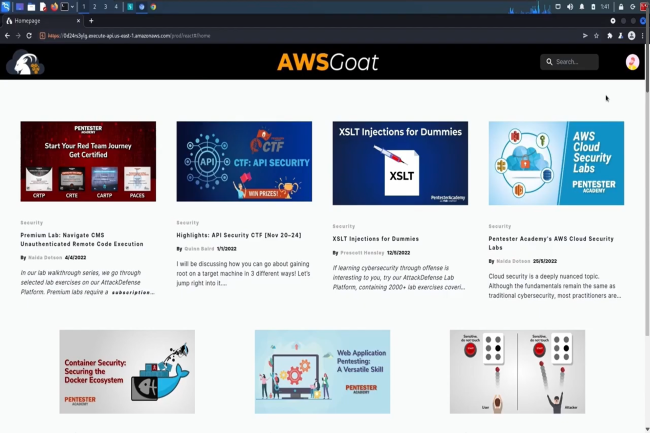Image resolution: width=650 pixels, height=433 pixels.
Task: Open the notifications bell in system tray
Action: pyautogui.click(x=582, y=7)
